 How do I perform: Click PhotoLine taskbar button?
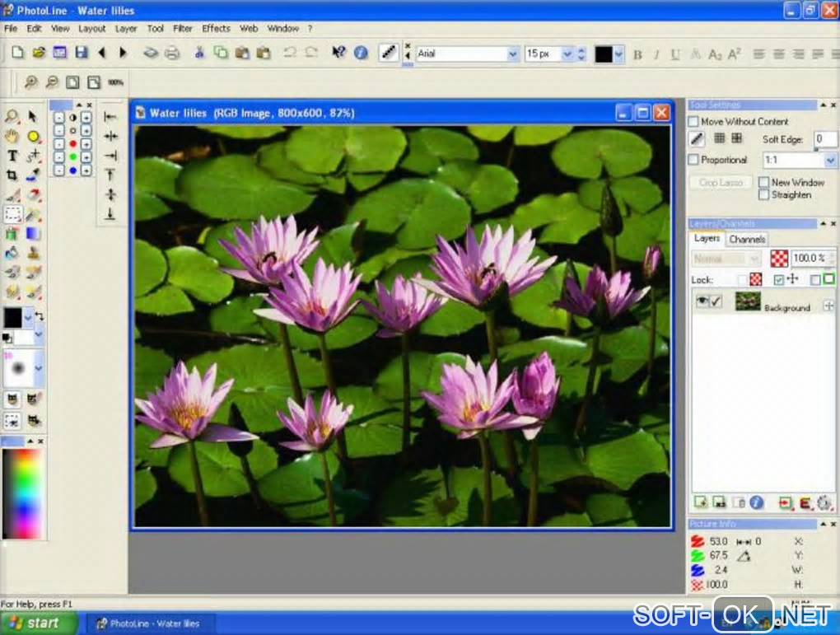point(150,623)
